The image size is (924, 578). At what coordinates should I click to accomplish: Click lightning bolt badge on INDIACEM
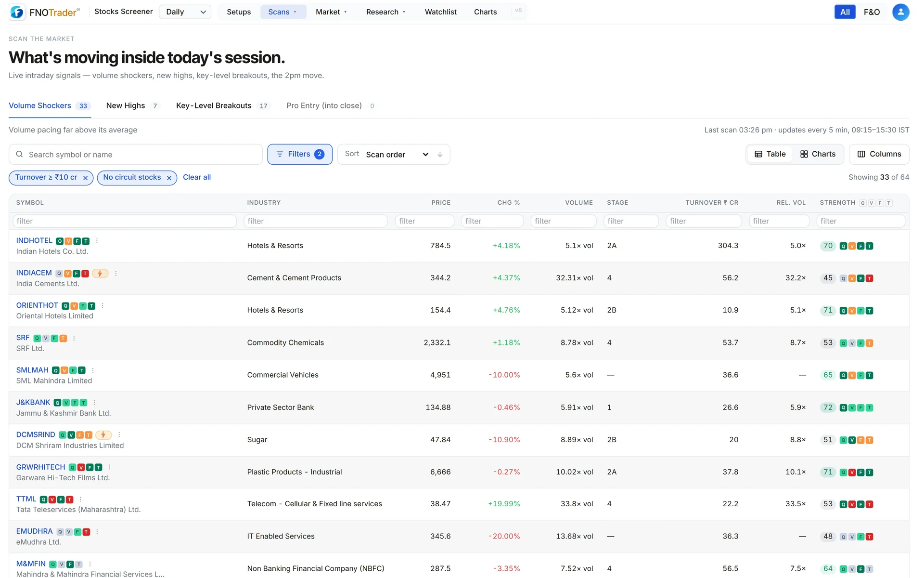pos(100,273)
